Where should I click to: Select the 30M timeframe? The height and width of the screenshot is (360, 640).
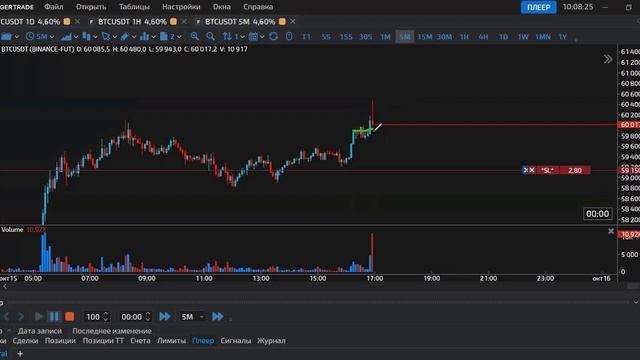[444, 37]
